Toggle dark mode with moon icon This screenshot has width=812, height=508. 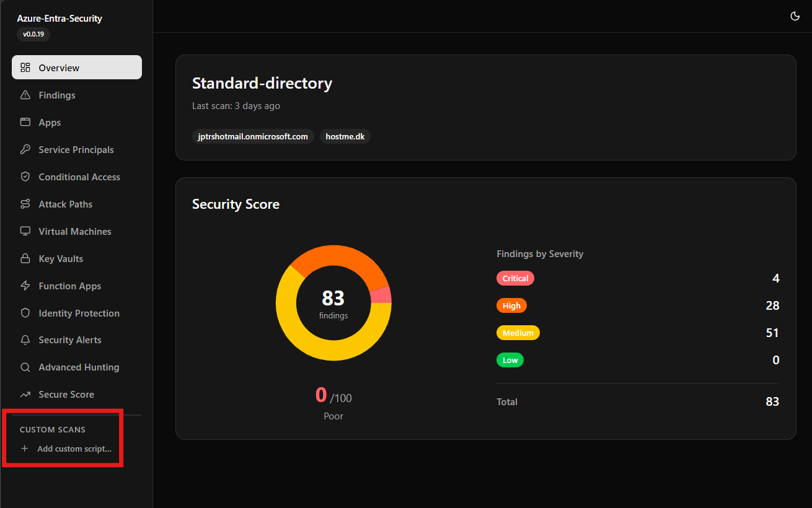tap(795, 16)
